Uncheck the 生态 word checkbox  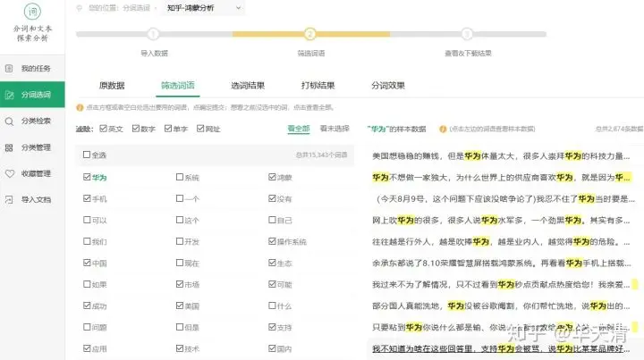coord(272,263)
